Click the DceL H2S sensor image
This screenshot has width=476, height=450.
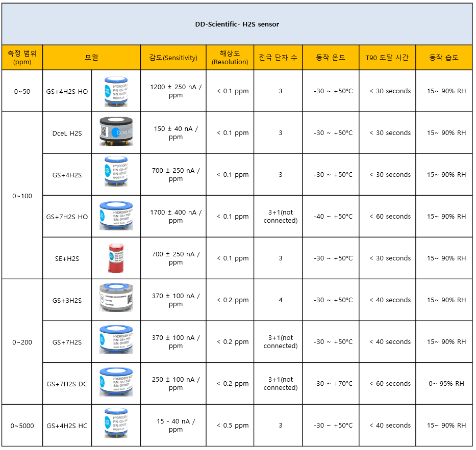tap(116, 133)
